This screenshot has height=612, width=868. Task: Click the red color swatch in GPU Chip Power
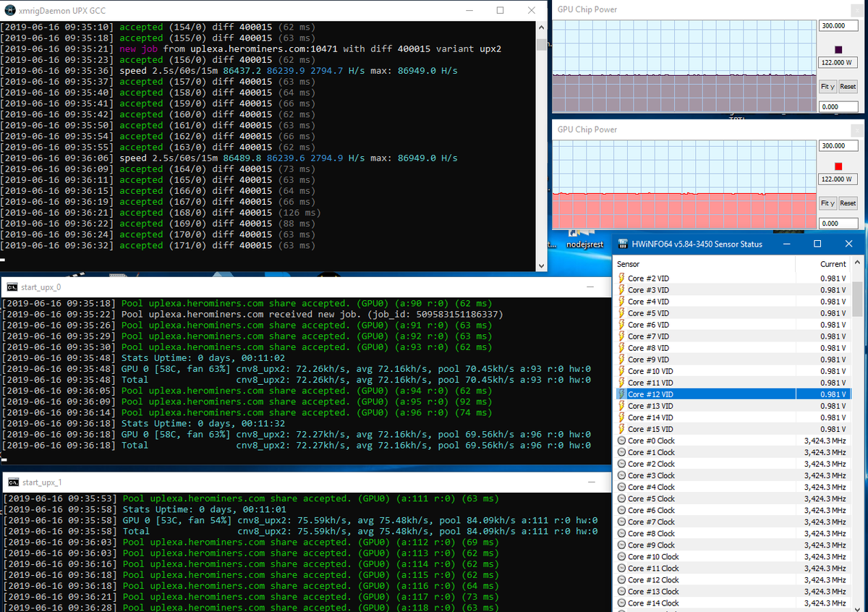pyautogui.click(x=838, y=166)
